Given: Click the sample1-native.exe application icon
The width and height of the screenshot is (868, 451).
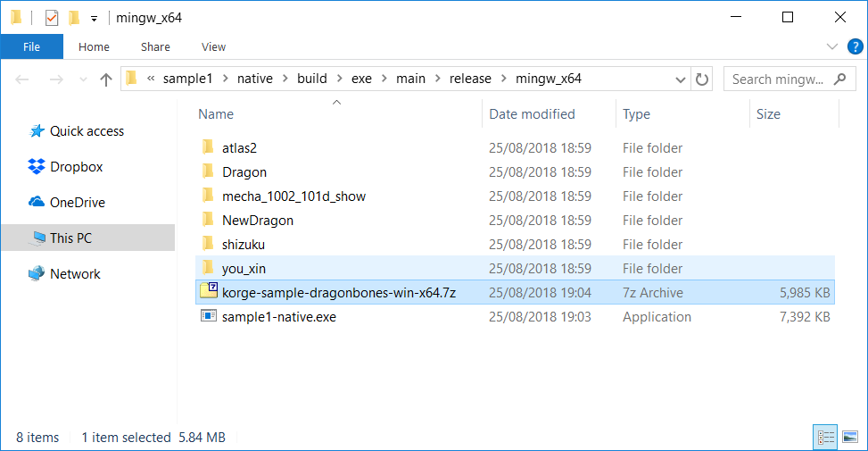Looking at the screenshot, I should (209, 317).
